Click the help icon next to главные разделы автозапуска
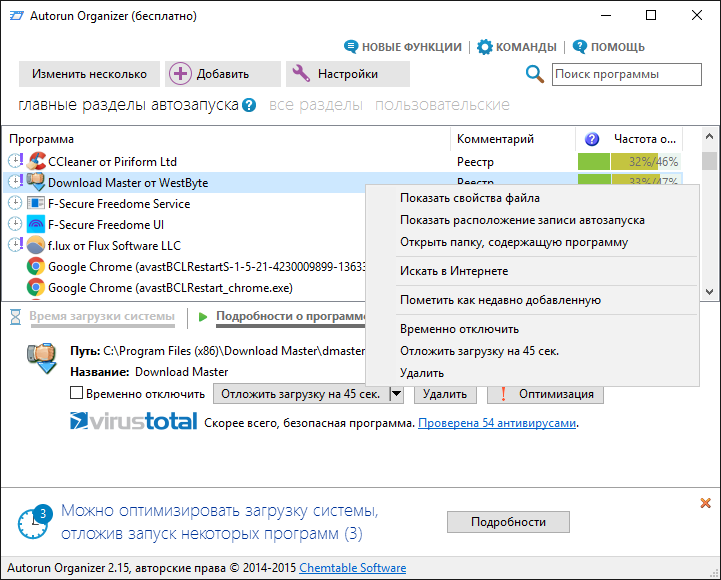721x580 pixels. 249,105
